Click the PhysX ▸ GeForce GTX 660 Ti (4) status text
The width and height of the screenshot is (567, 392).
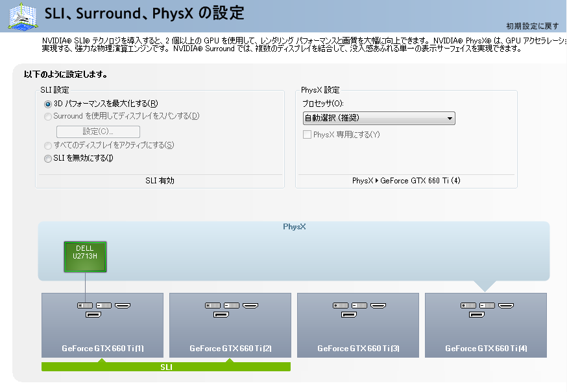(406, 181)
